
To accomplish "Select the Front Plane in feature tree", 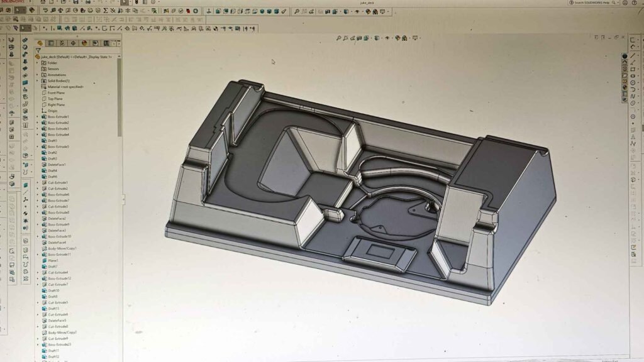I will [56, 93].
